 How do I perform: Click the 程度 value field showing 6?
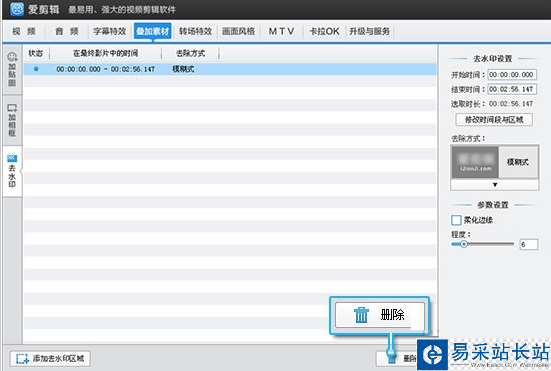click(529, 244)
